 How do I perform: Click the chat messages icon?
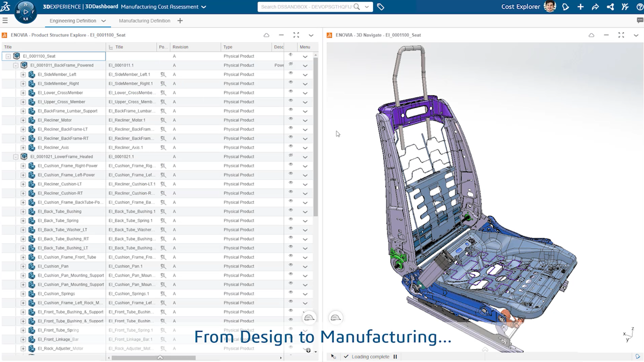(640, 20)
